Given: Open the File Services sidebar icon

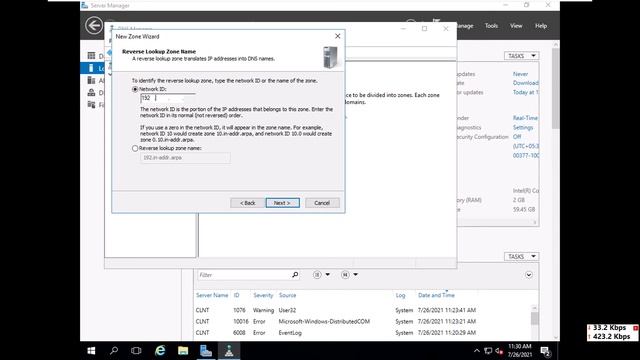Looking at the screenshot, I should [x=91, y=105].
